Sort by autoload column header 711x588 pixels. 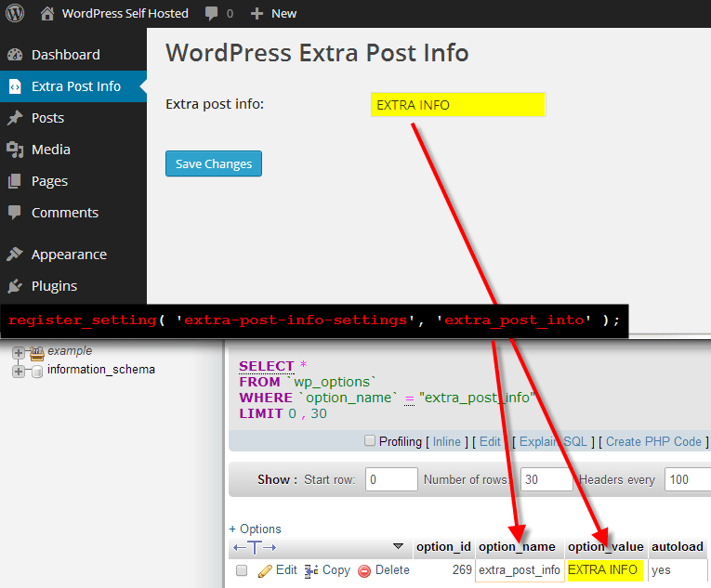[678, 547]
